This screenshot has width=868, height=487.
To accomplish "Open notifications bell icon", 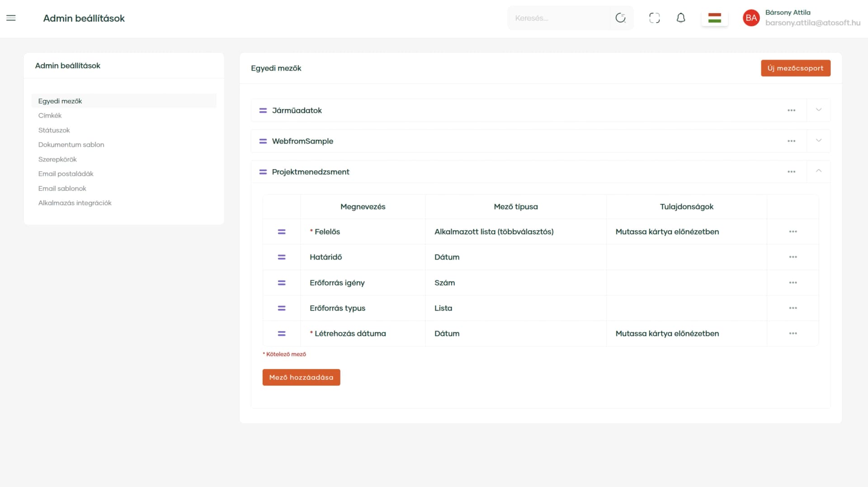I will coord(681,18).
